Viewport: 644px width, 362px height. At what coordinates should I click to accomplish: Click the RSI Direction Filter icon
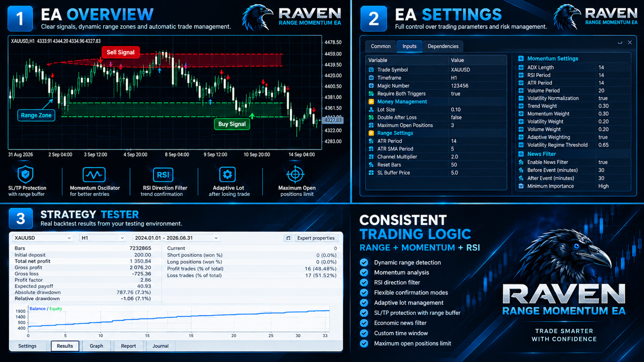click(163, 175)
